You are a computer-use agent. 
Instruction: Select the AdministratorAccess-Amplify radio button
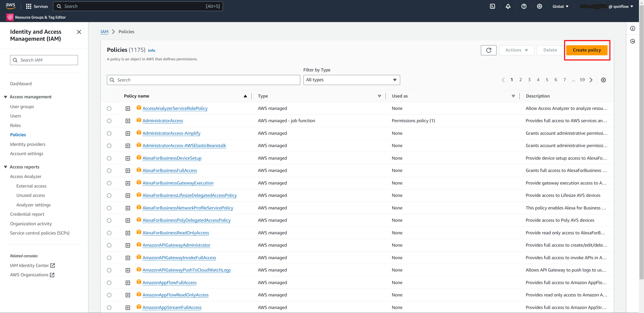[x=109, y=133]
